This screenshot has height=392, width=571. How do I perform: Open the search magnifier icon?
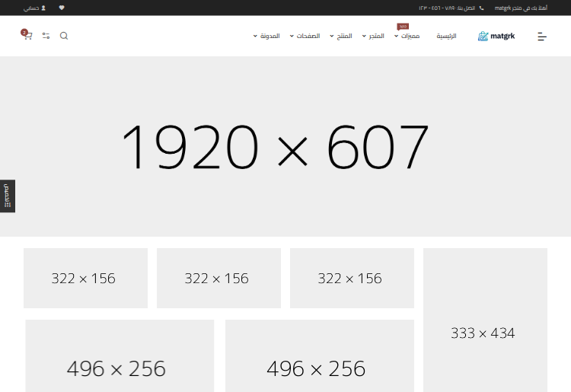point(64,36)
